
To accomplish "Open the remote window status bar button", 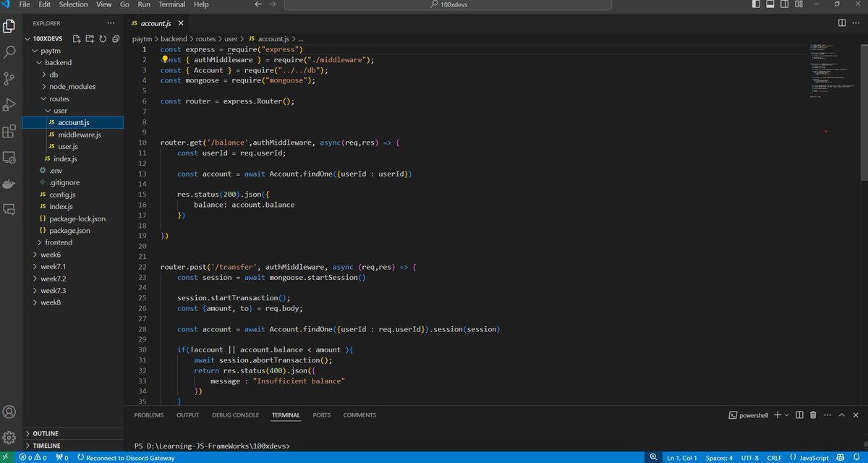I will [7, 457].
